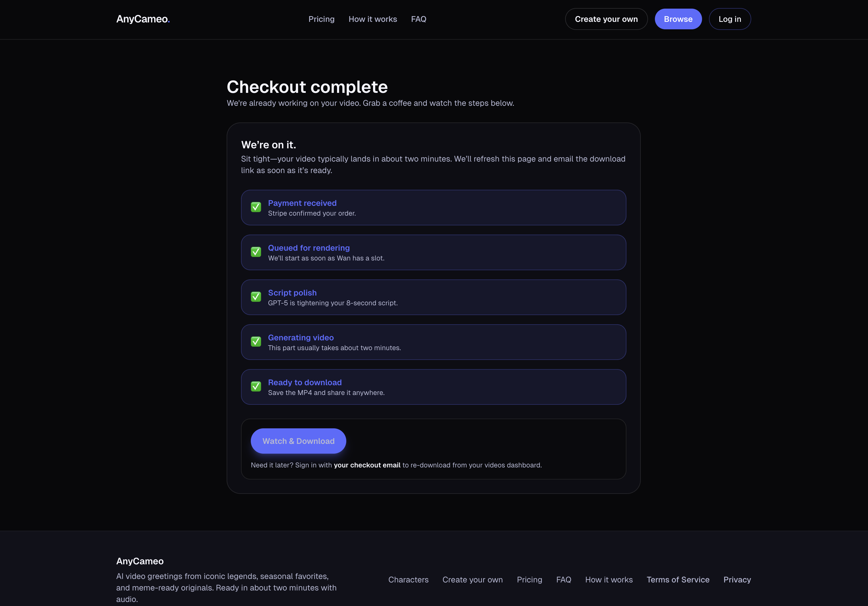Click the Ready to download checkmark

256,386
